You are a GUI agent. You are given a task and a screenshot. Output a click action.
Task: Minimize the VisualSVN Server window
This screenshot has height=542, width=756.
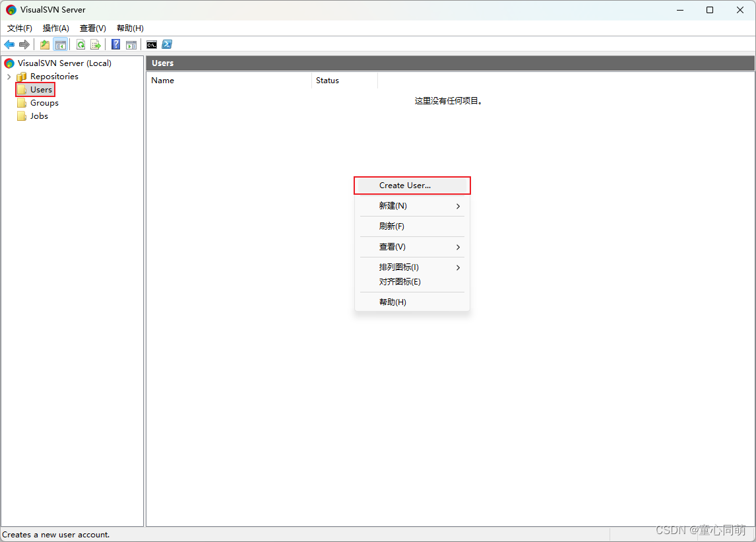[680, 10]
